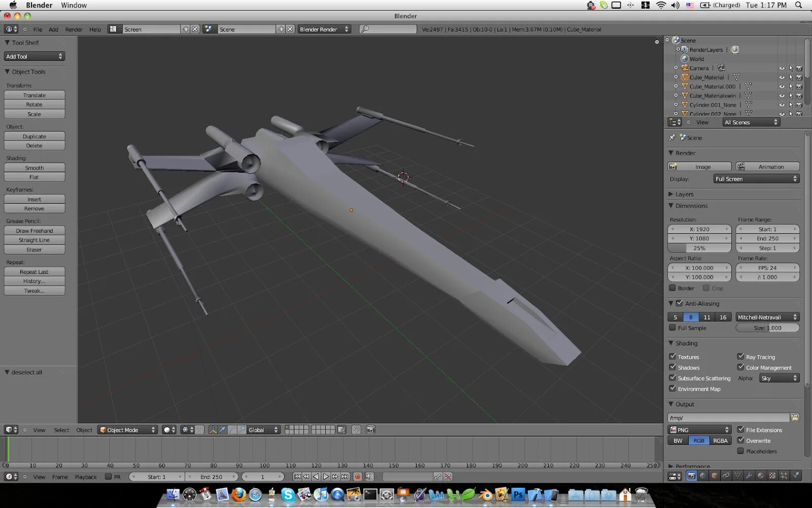Enable the Border checkbox
Screen dimensions: 812x508
[x=672, y=288]
